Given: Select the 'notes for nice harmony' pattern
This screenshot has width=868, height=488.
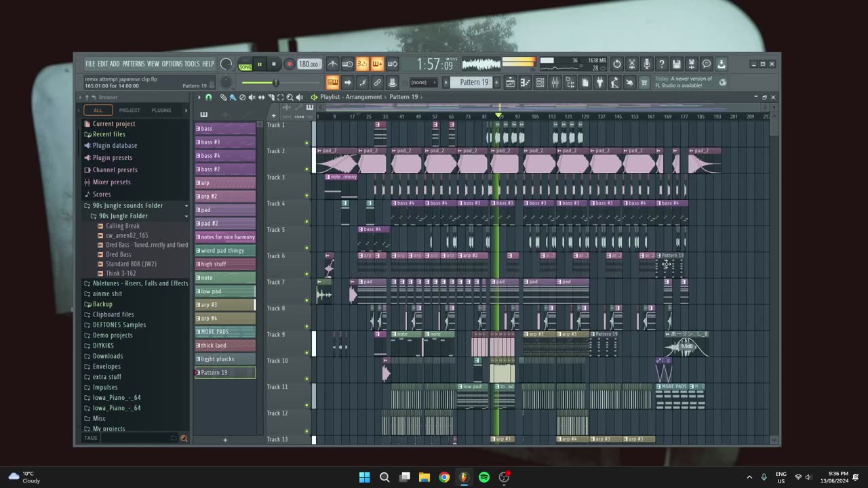Looking at the screenshot, I should (x=225, y=237).
